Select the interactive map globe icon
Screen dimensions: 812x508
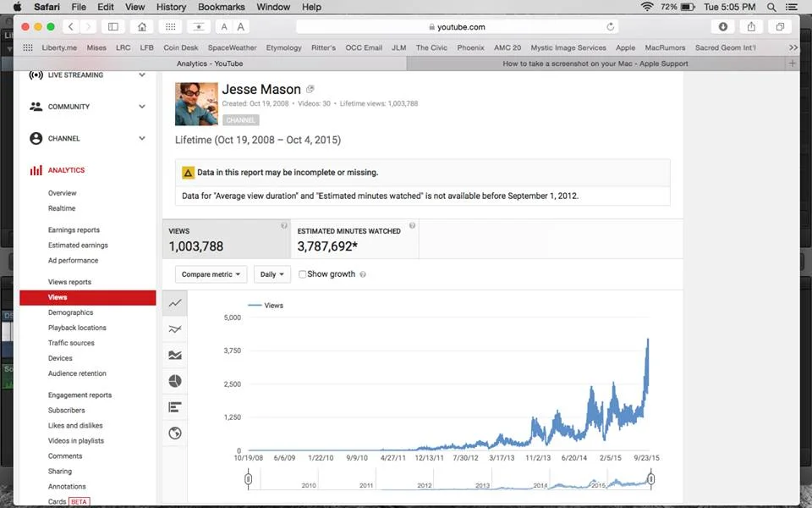175,433
